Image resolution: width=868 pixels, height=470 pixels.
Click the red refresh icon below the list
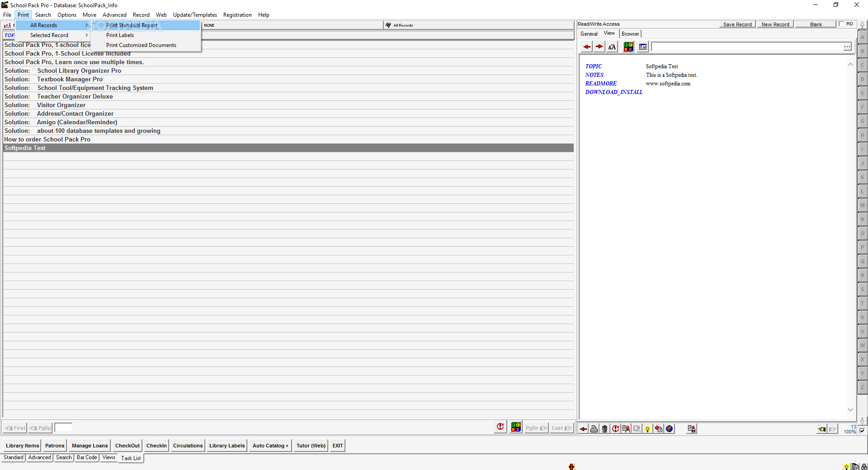click(500, 427)
